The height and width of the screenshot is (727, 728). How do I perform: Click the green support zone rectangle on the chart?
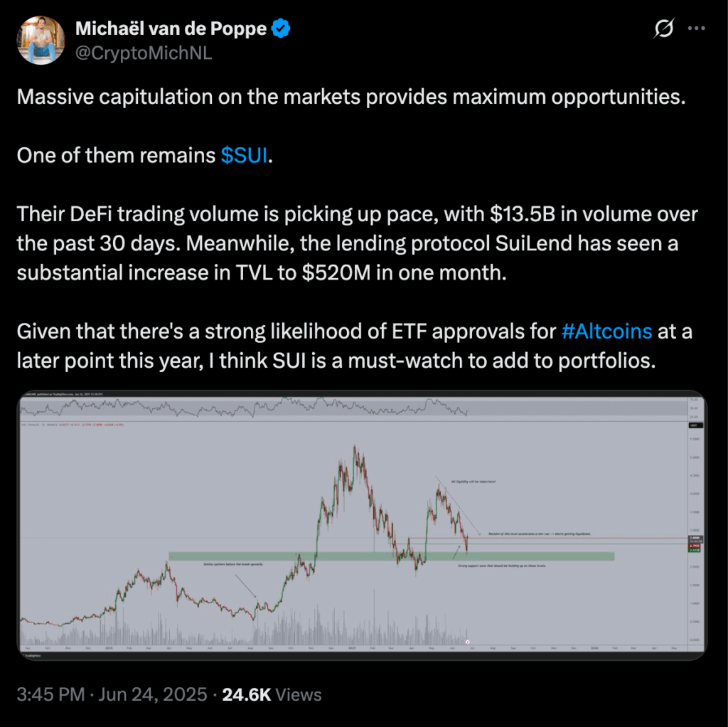click(392, 556)
